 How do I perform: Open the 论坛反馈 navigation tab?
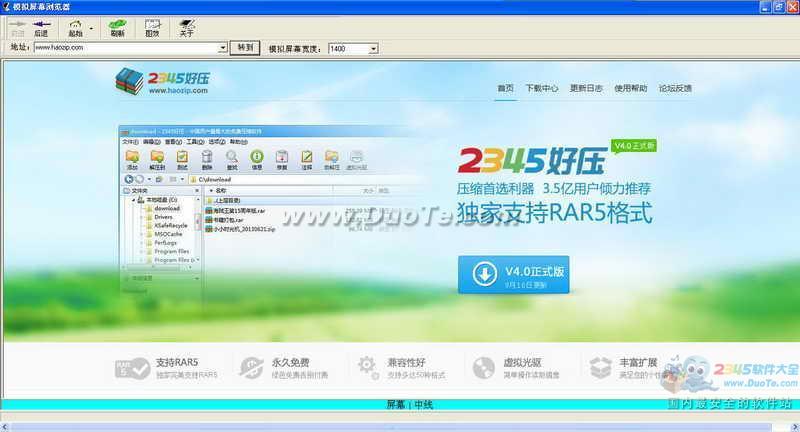point(675,88)
